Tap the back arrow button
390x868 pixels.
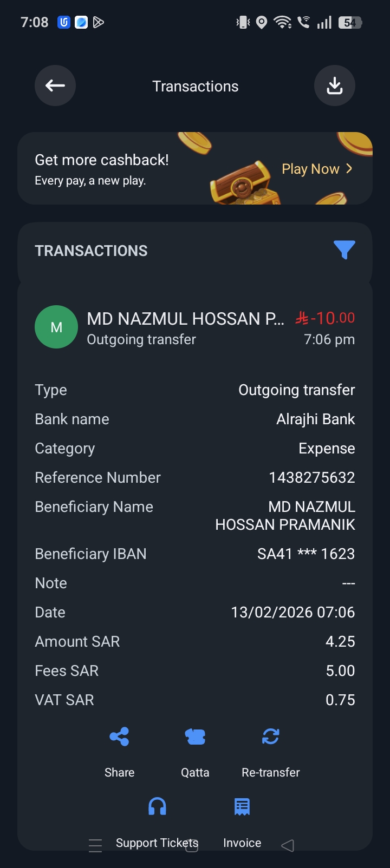(55, 86)
